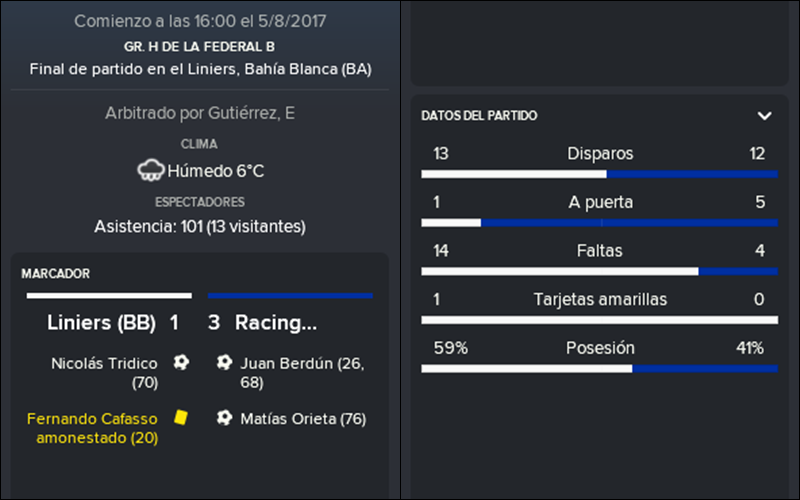Open the truncated Racing team link
The height and width of the screenshot is (500, 800).
point(276,323)
